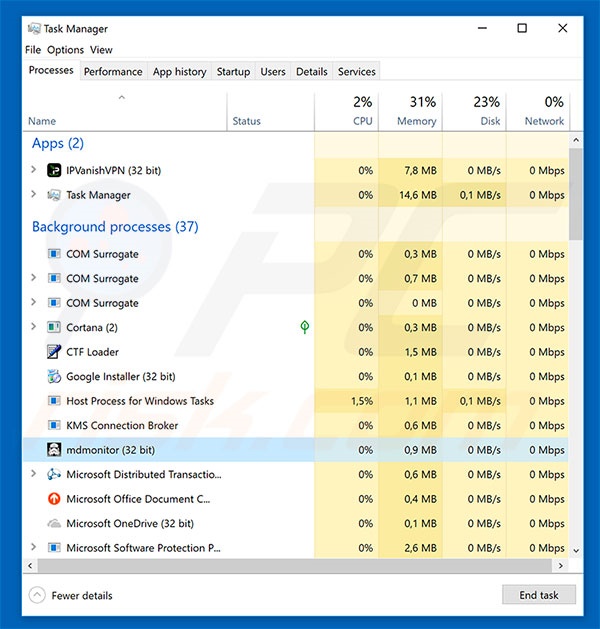Switch to the App history tab
The image size is (600, 629).
tap(179, 71)
